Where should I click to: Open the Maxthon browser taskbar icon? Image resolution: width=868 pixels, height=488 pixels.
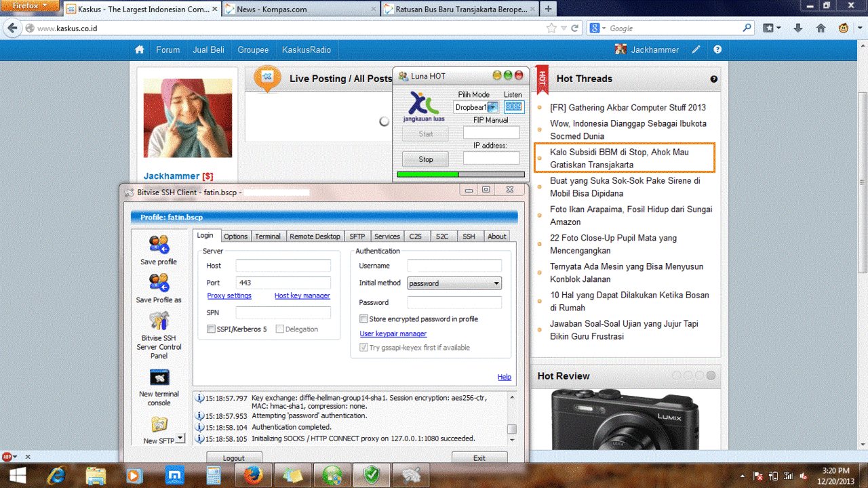pyautogui.click(x=174, y=475)
